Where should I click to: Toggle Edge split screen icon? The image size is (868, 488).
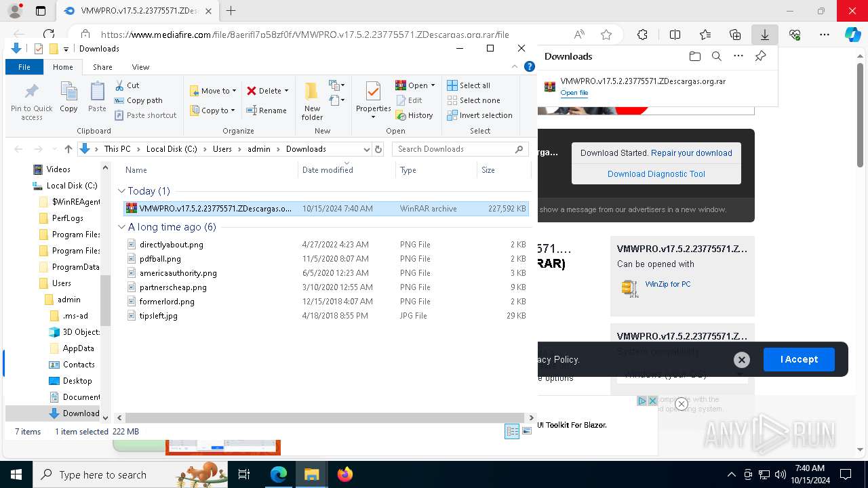tap(675, 35)
